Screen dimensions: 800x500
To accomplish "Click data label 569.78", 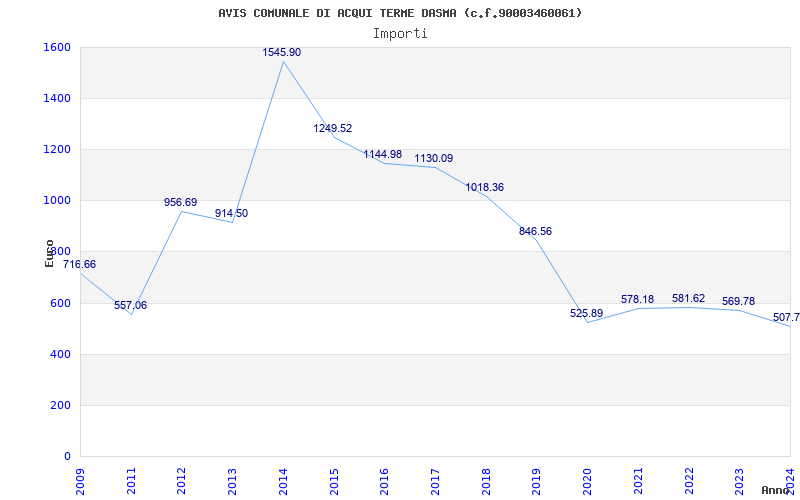I will 738,301.
